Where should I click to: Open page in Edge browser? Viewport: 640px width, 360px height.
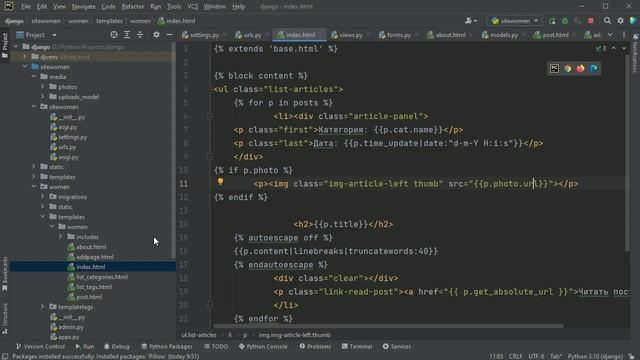593,69
